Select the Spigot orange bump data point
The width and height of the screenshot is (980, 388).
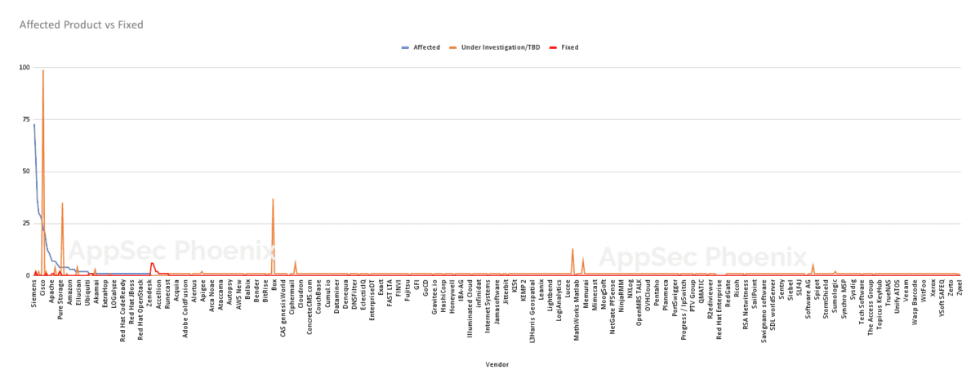[813, 264]
